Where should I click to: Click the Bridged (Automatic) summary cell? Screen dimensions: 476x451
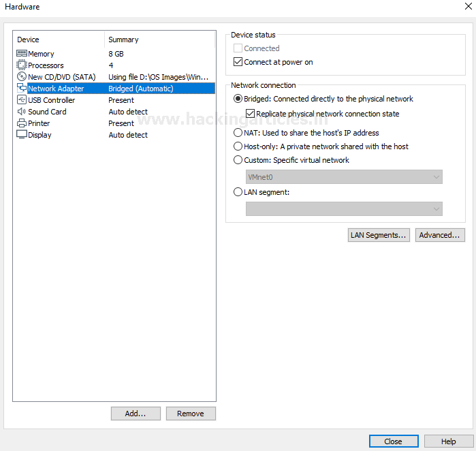pos(141,89)
